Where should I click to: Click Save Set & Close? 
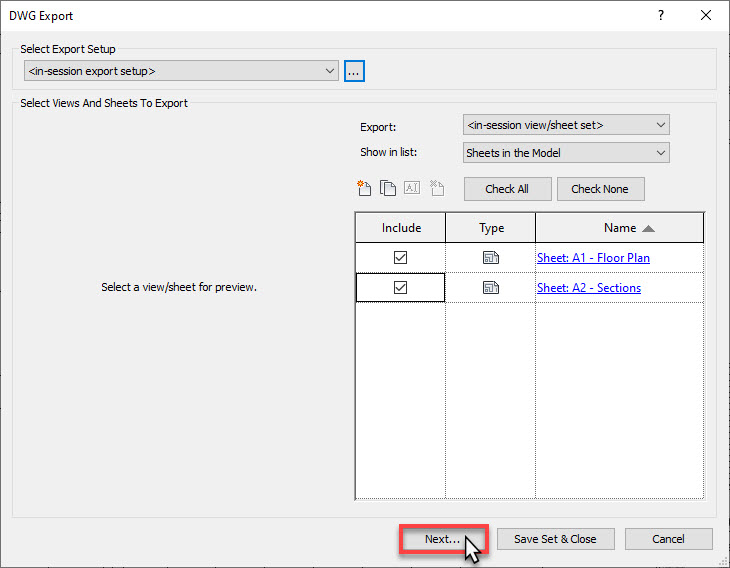coord(555,539)
